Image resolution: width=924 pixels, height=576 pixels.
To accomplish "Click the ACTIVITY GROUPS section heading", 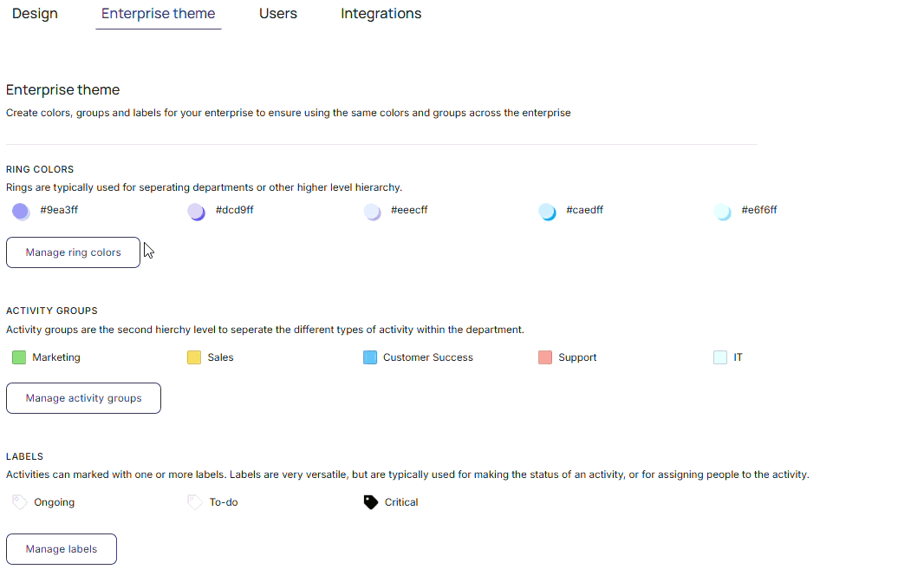I will (x=52, y=311).
